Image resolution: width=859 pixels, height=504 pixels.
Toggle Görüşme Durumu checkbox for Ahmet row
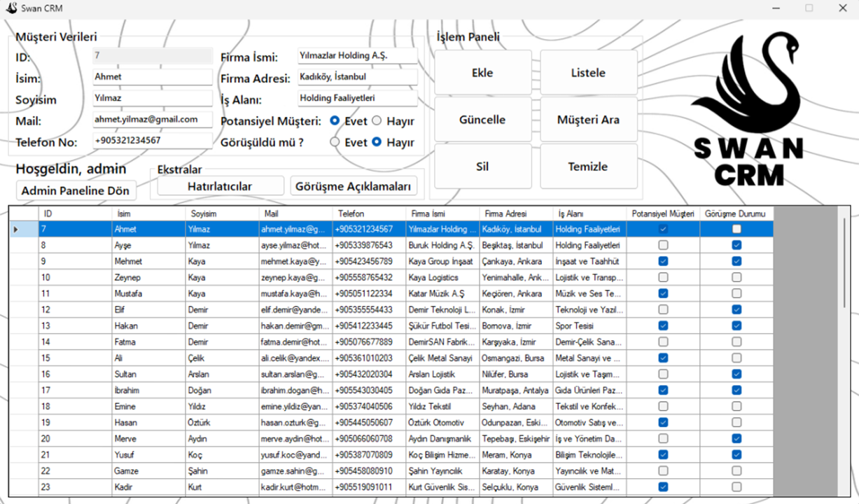(736, 230)
